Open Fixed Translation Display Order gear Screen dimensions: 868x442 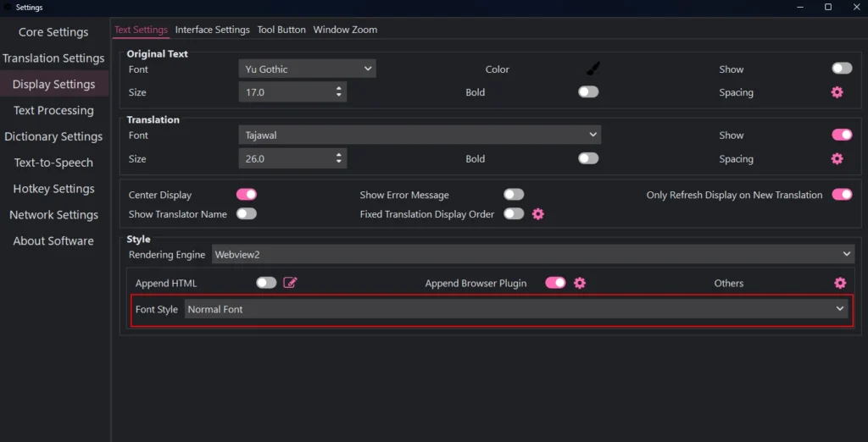click(538, 214)
